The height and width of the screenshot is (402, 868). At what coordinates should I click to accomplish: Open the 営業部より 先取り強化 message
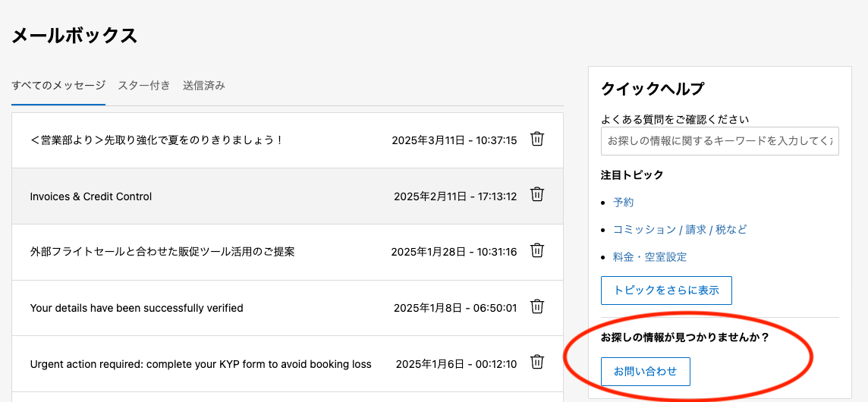[156, 140]
